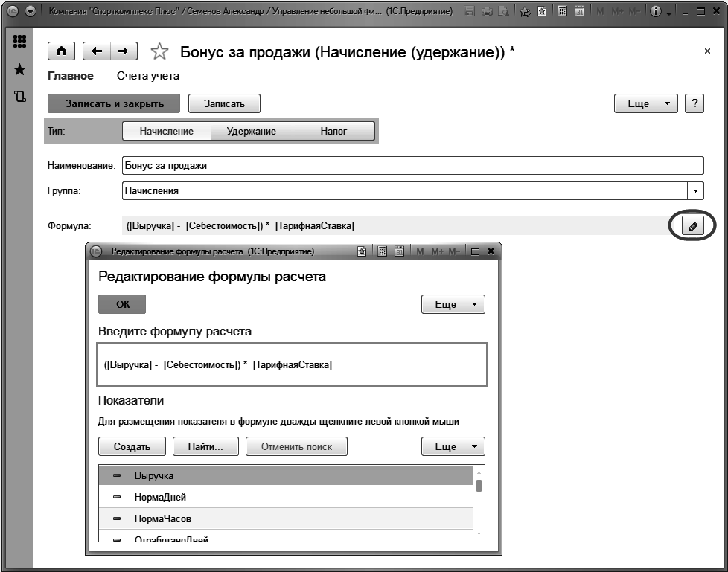Go to the home page button
Image resolution: width=728 pixels, height=572 pixels.
(x=61, y=51)
